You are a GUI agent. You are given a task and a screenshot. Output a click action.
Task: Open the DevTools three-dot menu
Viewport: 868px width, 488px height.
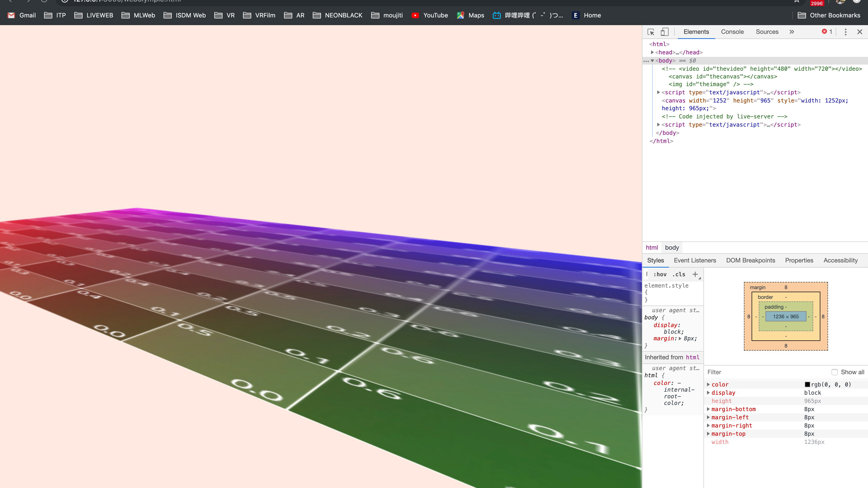click(x=845, y=32)
